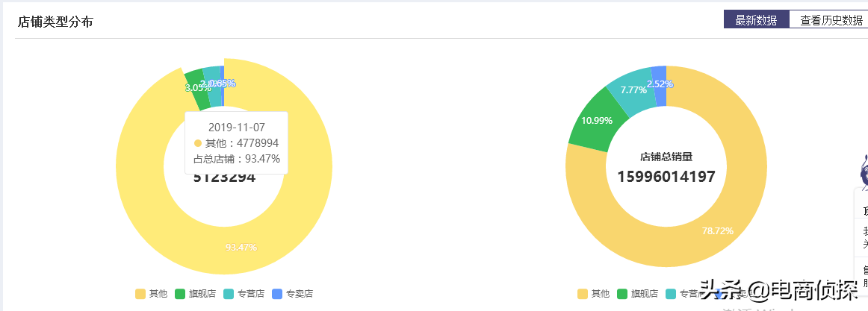868x311 pixels.
Task: Select the green 3.05% slice in left donut
Action: (197, 89)
